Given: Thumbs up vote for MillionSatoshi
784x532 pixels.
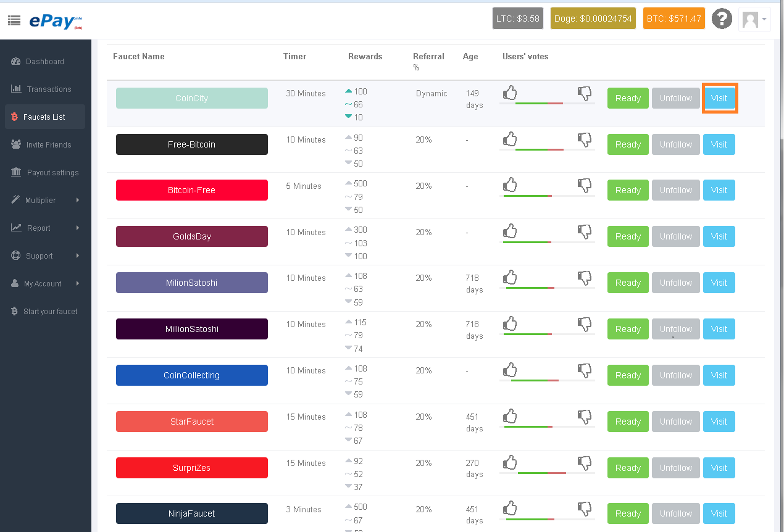Looking at the screenshot, I should pyautogui.click(x=510, y=324).
